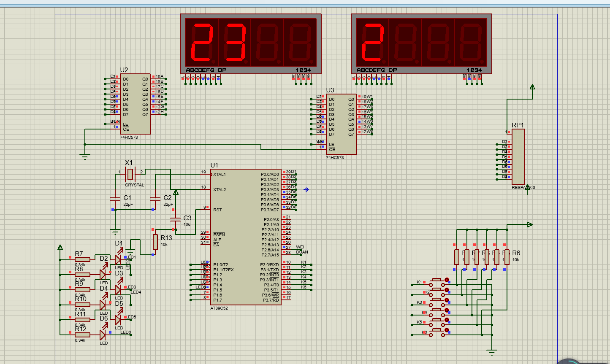This screenshot has height=364, width=610.
Task: Select the C2 22pF capacitor
Action: click(x=155, y=198)
